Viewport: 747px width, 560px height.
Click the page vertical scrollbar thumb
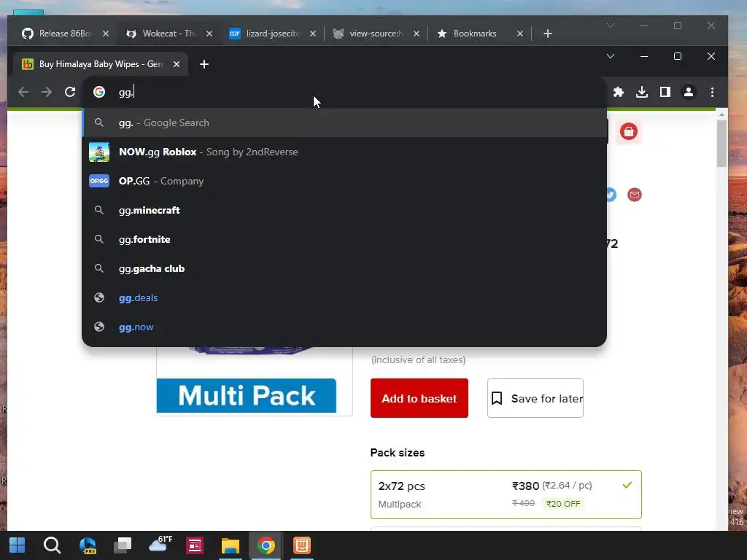(x=721, y=144)
